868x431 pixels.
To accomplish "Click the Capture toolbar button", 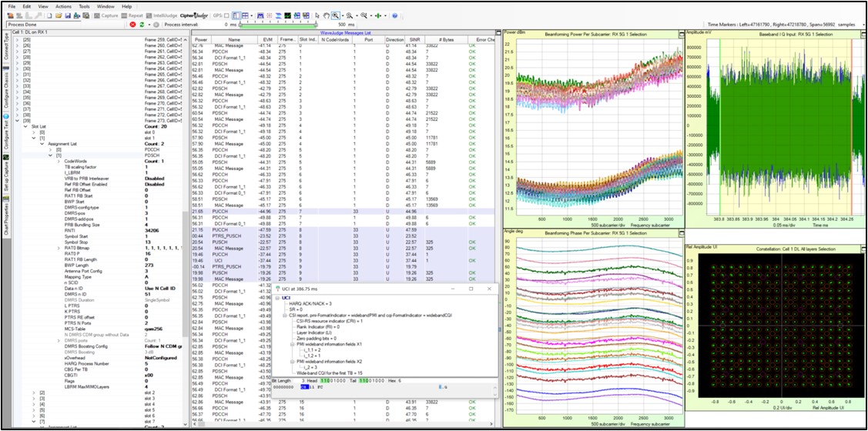I will (x=106, y=15).
